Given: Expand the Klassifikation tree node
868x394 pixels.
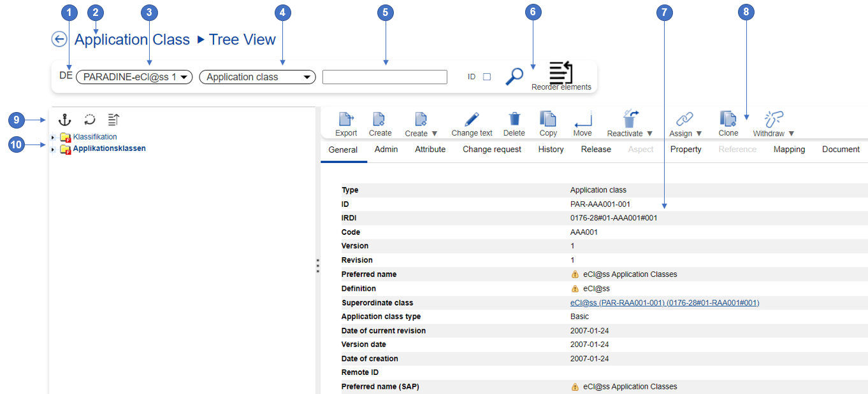Looking at the screenshot, I should coord(53,137).
